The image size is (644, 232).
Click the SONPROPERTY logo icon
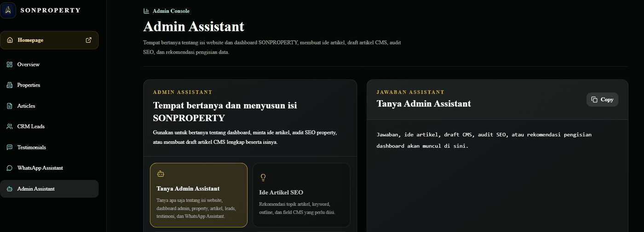[8, 10]
